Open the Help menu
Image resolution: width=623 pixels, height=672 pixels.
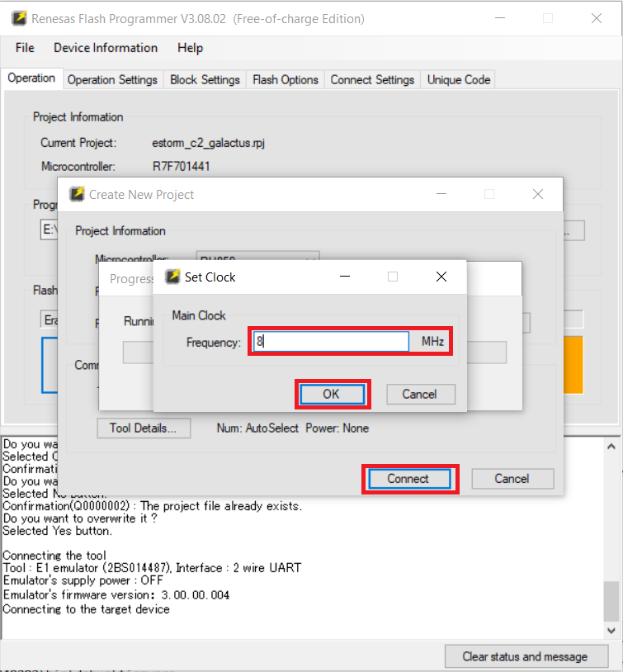coord(191,48)
